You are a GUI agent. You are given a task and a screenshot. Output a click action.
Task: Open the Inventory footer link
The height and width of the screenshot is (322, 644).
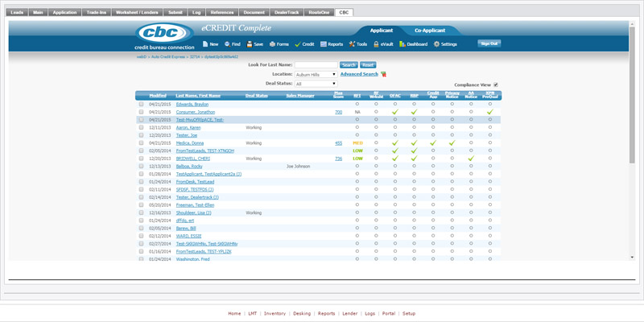click(275, 313)
